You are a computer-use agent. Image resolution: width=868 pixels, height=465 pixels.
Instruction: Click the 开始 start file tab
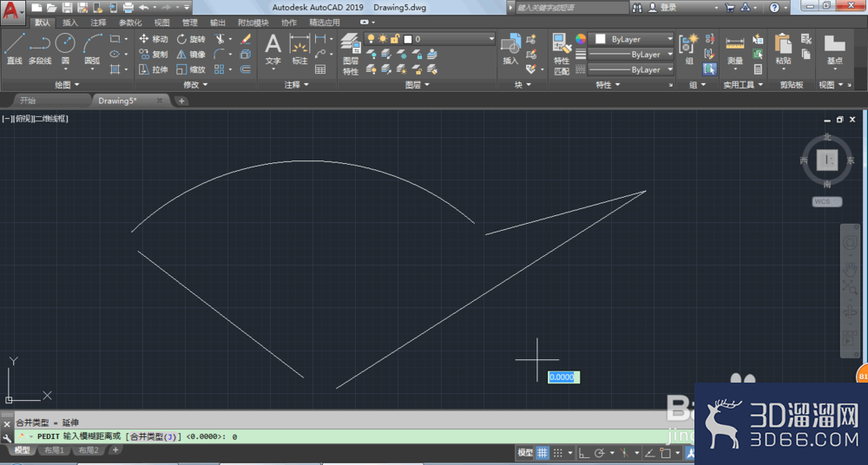28,101
